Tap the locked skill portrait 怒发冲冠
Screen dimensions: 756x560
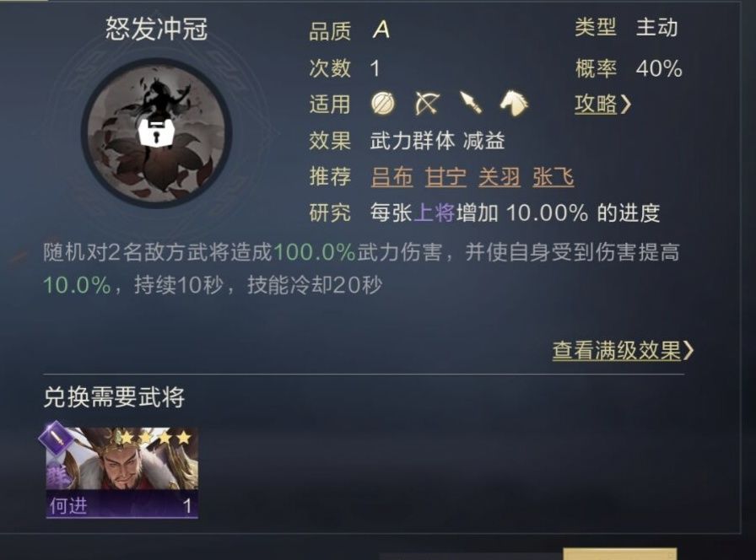(157, 132)
